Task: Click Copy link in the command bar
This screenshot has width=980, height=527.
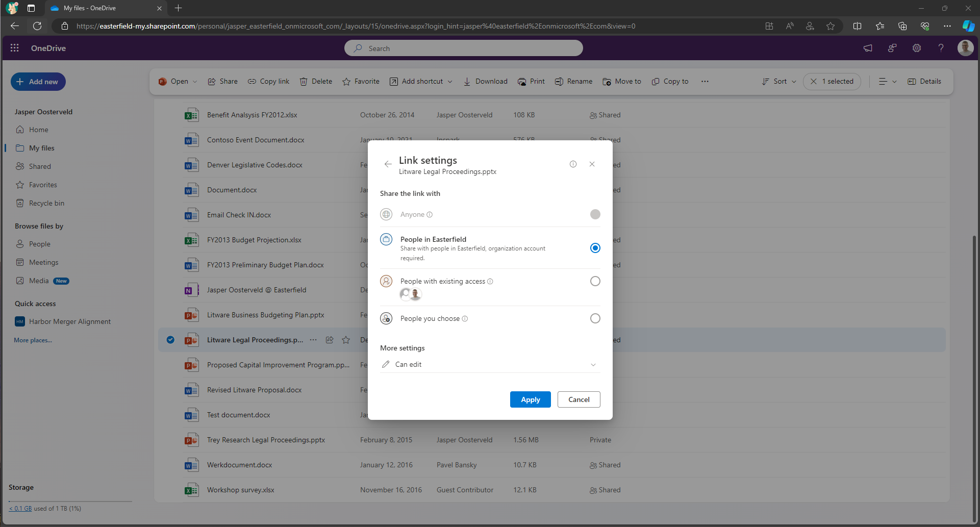Action: (x=269, y=81)
